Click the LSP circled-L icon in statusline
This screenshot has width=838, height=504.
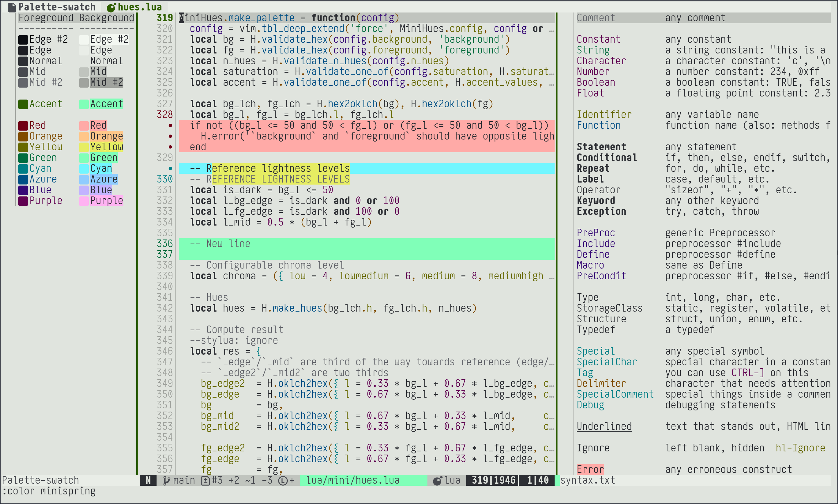coord(283,480)
